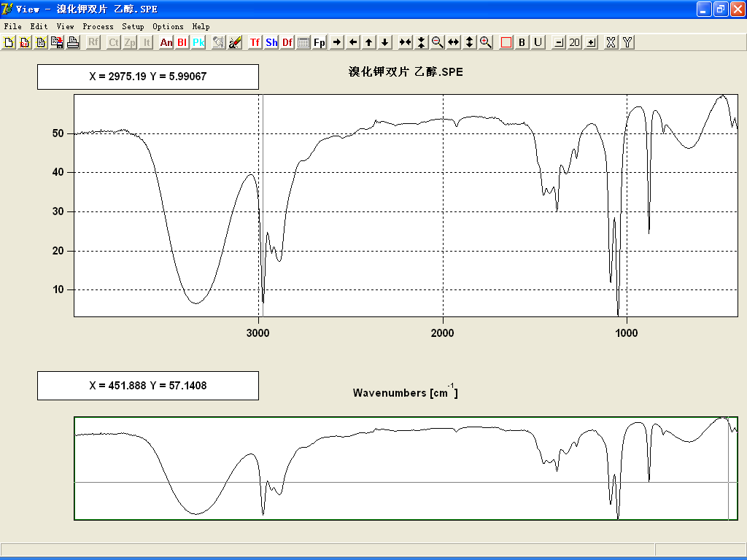Select the eraser tool icon
The height and width of the screenshot is (560, 747).
point(235,42)
